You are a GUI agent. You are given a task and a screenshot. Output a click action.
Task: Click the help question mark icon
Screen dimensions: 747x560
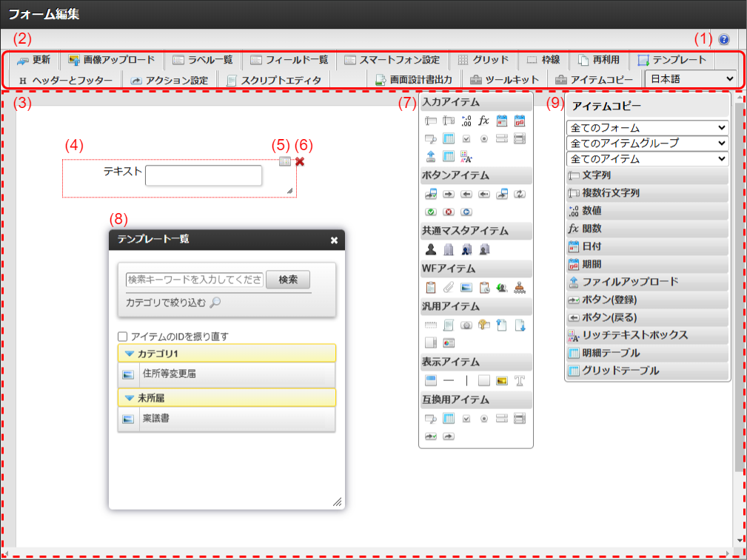723,40
